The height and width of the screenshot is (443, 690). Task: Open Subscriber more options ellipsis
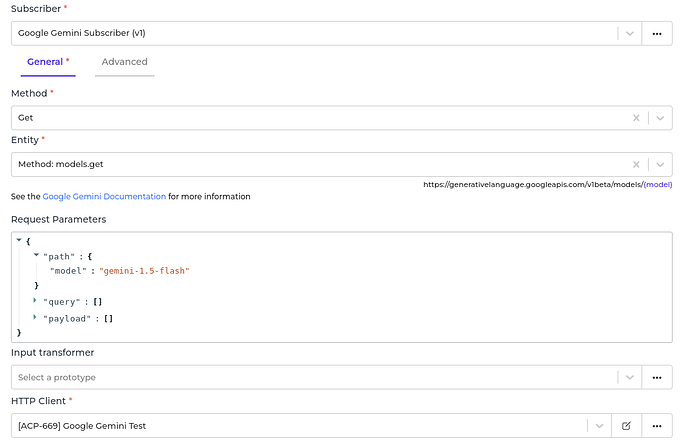[x=657, y=33]
